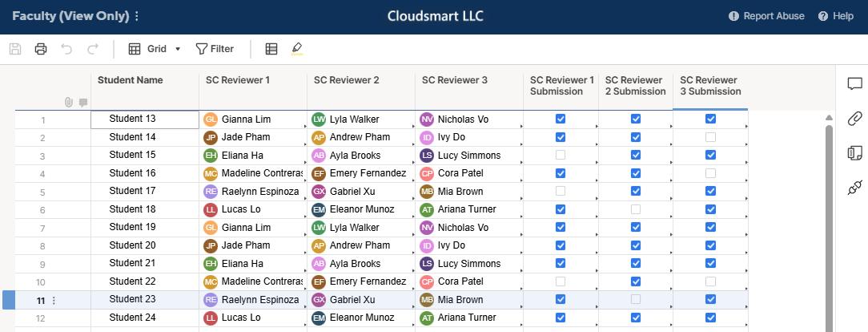Open row 11 actions menu dots

click(54, 301)
